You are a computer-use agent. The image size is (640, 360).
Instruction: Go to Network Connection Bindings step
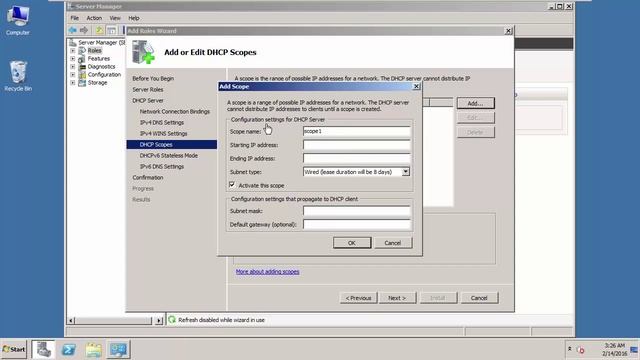click(175, 111)
